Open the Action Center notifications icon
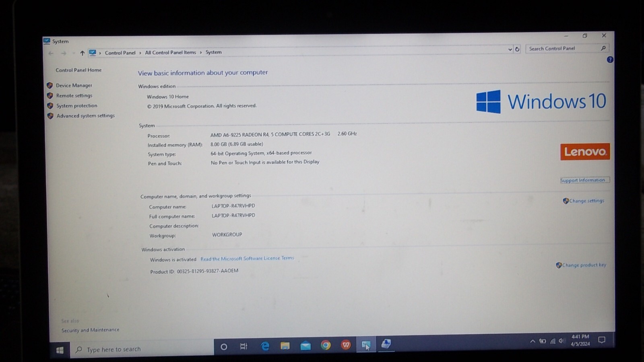Image resolution: width=644 pixels, height=362 pixels. pyautogui.click(x=602, y=340)
